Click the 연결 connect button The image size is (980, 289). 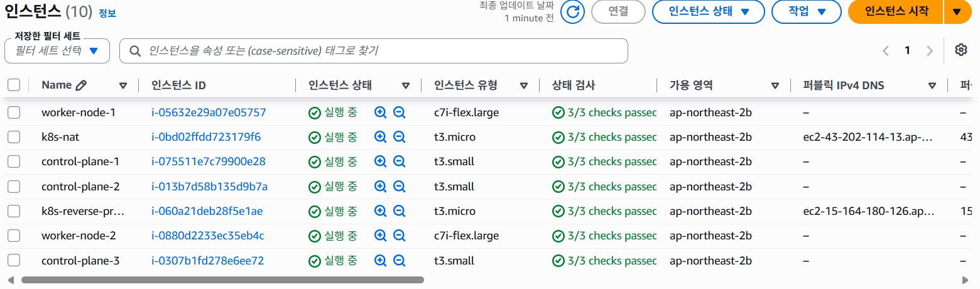coord(618,12)
